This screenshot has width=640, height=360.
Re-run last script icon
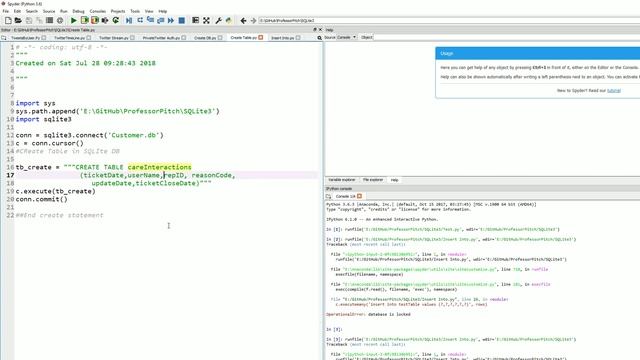pos(116,20)
